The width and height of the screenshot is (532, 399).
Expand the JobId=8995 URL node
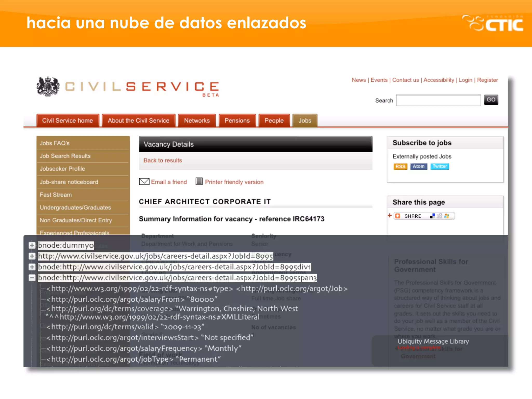point(32,256)
